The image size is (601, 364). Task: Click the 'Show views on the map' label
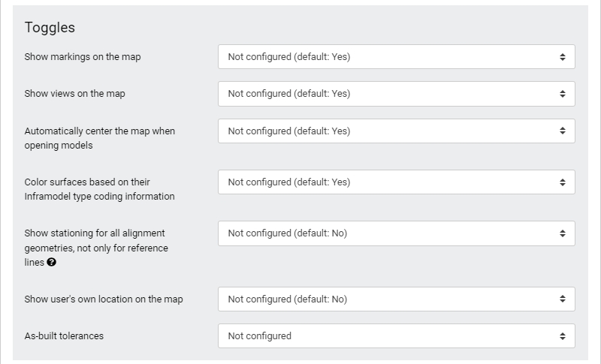(74, 94)
